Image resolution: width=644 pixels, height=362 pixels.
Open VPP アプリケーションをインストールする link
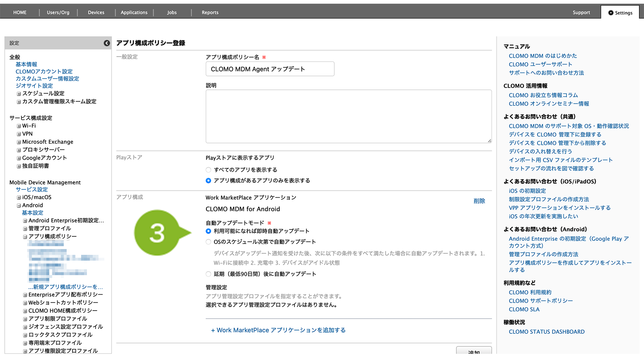coord(560,208)
